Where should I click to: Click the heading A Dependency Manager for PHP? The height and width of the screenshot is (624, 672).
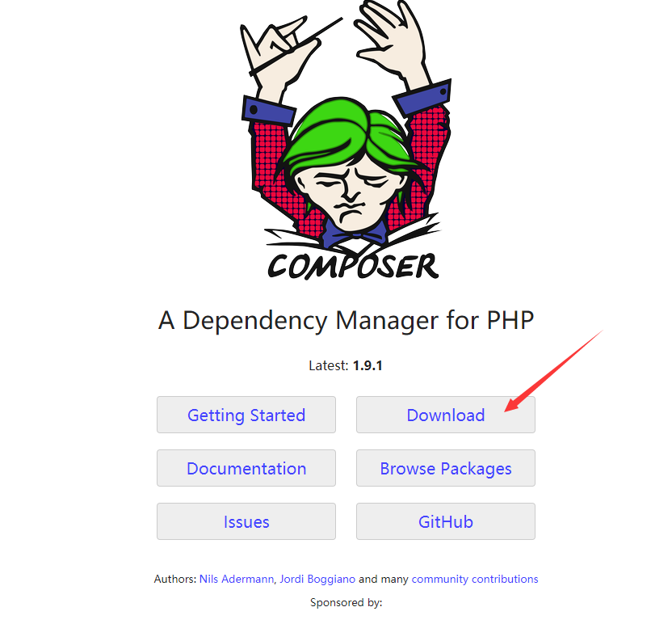[346, 320]
